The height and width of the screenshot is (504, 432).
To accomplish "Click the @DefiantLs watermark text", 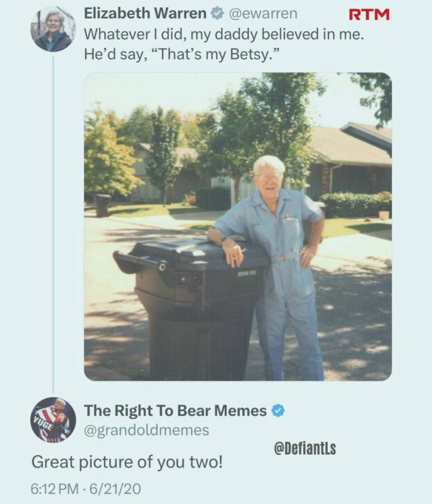I will (x=304, y=449).
